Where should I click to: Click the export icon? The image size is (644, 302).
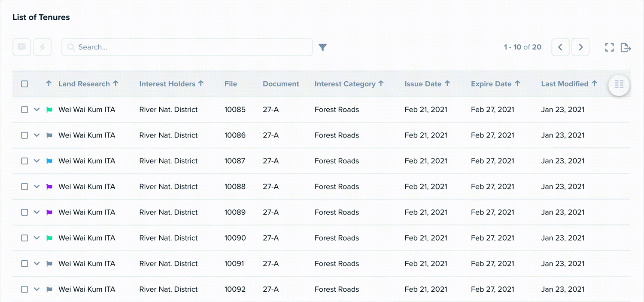point(626,47)
